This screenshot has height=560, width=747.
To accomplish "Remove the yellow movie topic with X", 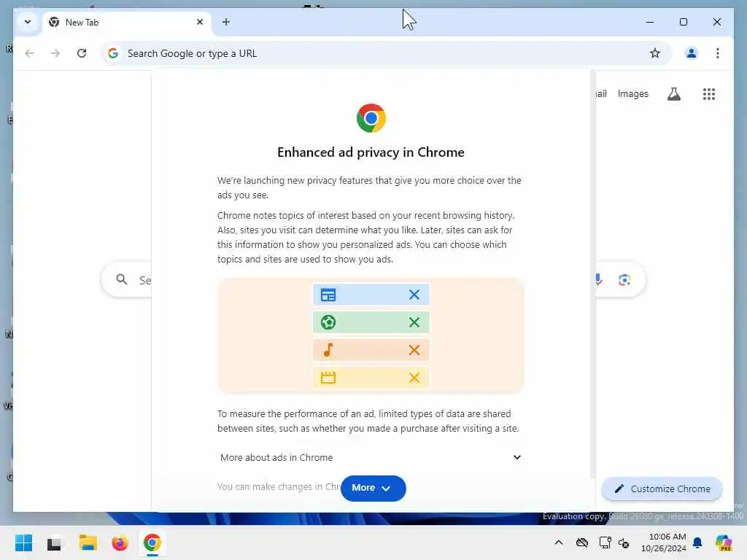I will 414,378.
